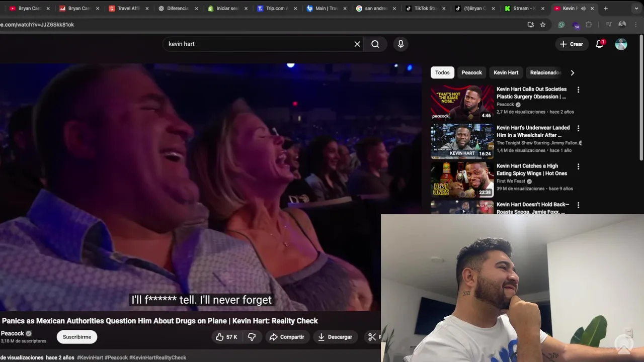This screenshot has width=644, height=362.
Task: Click the #KevinHartRealityCheck hashtag
Action: click(x=157, y=357)
